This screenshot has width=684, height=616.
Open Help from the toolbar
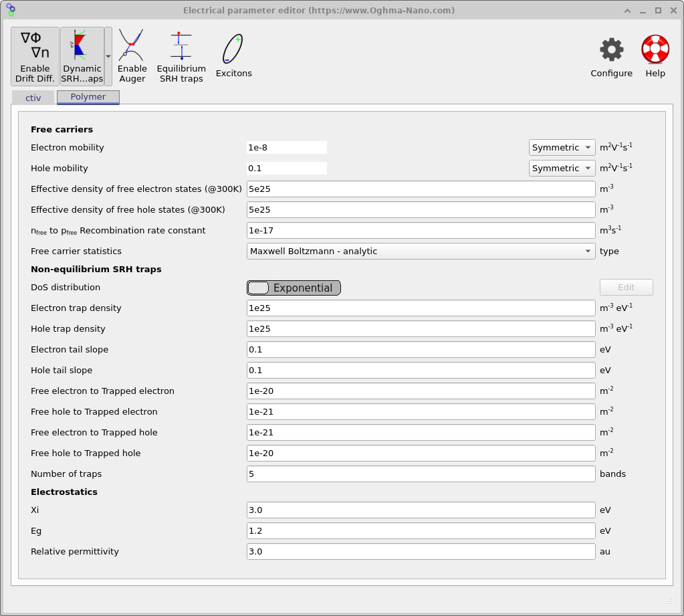point(654,56)
